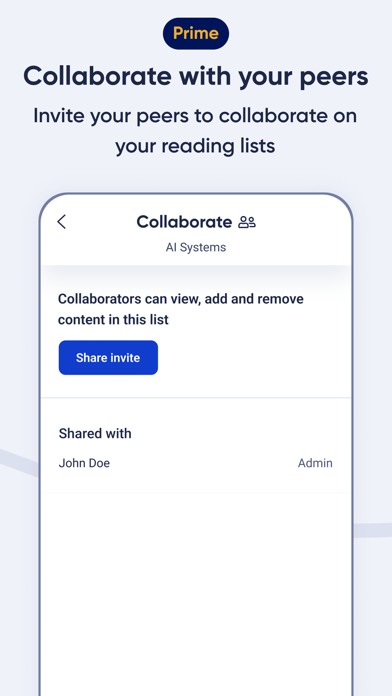Screen dimensions: 392x696
Task: Select the 'Collaborate with your peers' headline
Action: pyautogui.click(x=196, y=76)
